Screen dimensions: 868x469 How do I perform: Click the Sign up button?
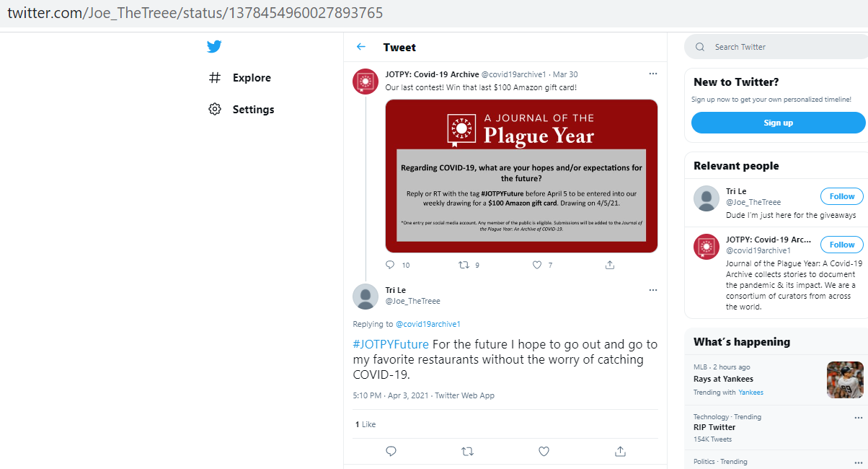(778, 123)
